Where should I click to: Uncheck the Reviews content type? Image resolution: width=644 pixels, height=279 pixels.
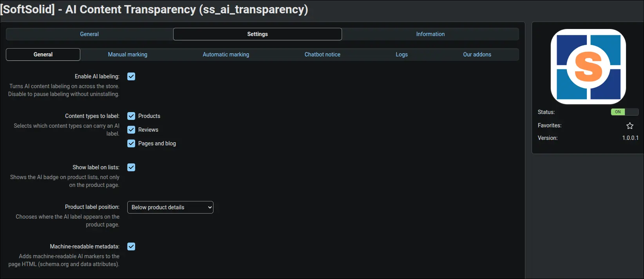131,130
